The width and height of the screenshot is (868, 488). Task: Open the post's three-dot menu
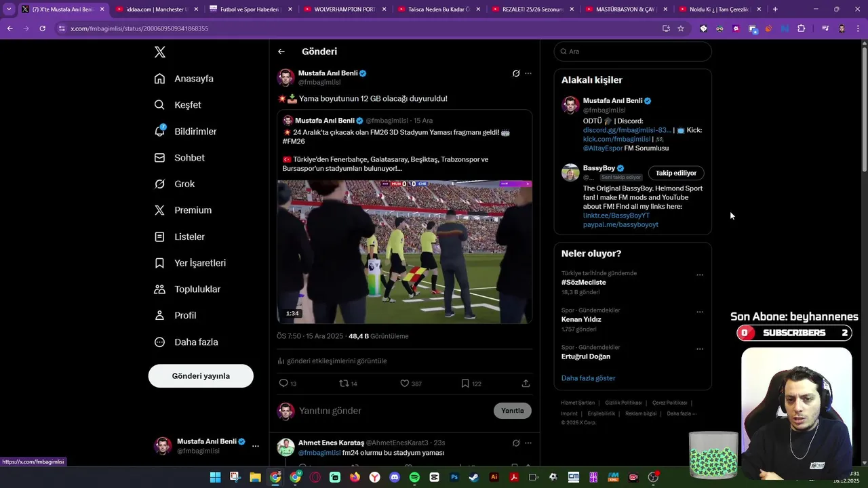click(528, 73)
